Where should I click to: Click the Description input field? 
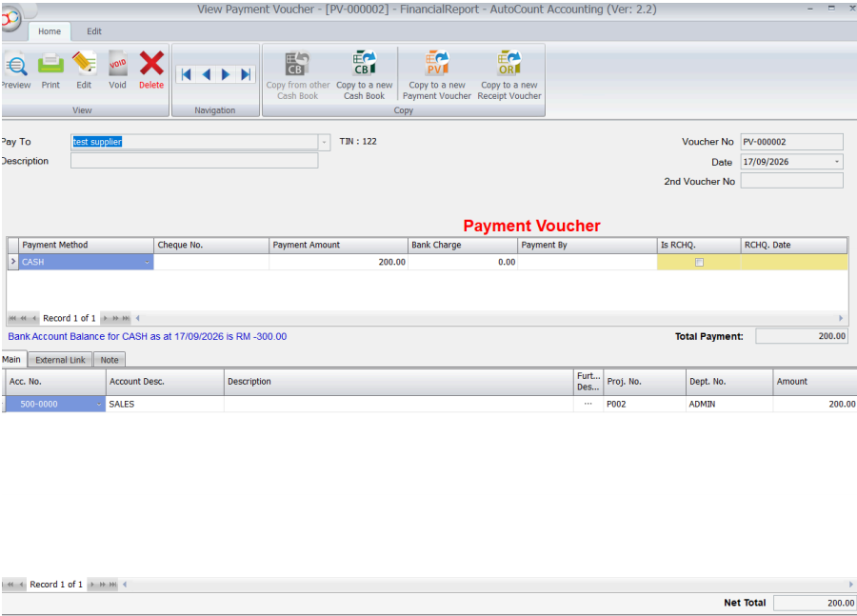(194, 161)
